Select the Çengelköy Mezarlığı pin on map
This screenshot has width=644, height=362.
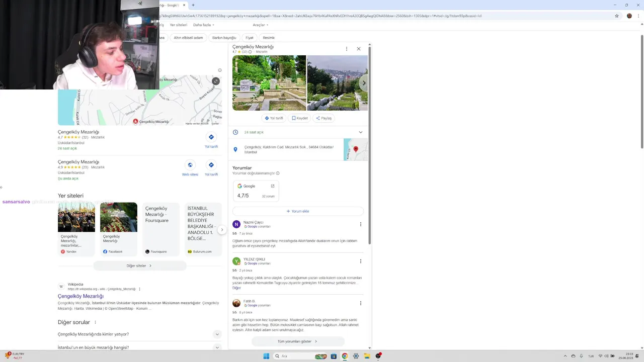click(135, 122)
